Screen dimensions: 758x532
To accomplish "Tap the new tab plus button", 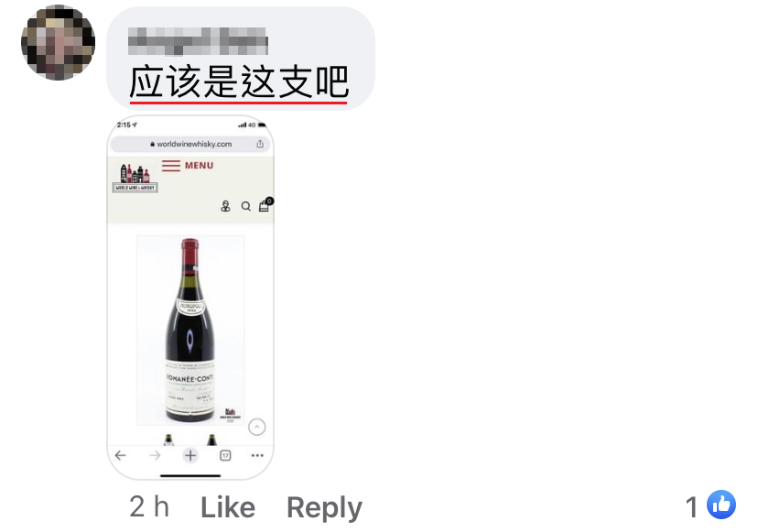I will pyautogui.click(x=190, y=455).
